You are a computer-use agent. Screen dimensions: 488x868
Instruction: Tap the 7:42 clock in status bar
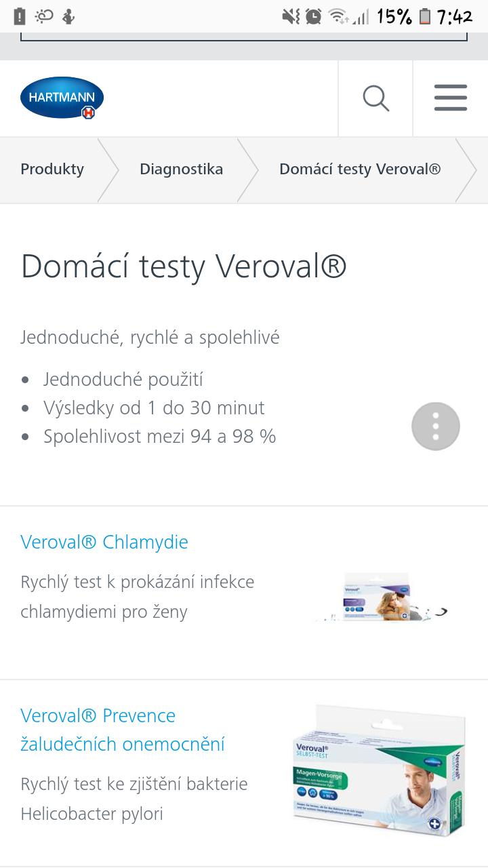coord(455,16)
